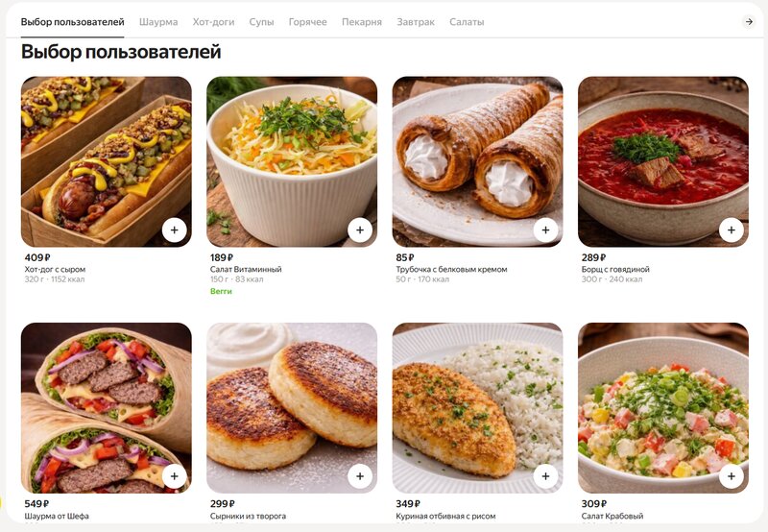Viewport: 768px width, 532px height.
Task: Show more categories with right arrow
Action: tap(749, 21)
